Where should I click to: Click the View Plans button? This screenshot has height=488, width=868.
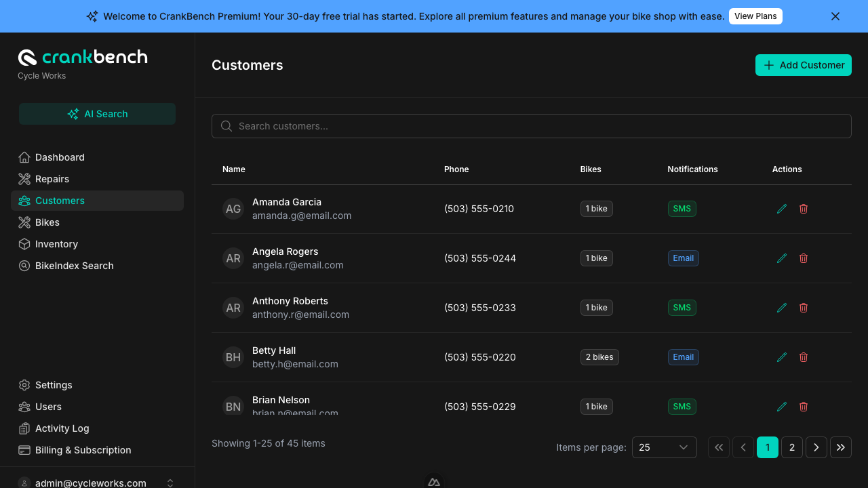(x=755, y=16)
